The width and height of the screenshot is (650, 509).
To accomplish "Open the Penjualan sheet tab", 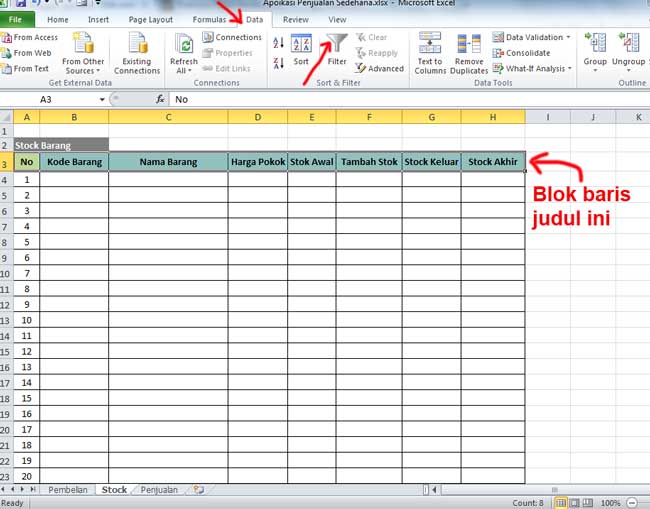I will coord(159,490).
